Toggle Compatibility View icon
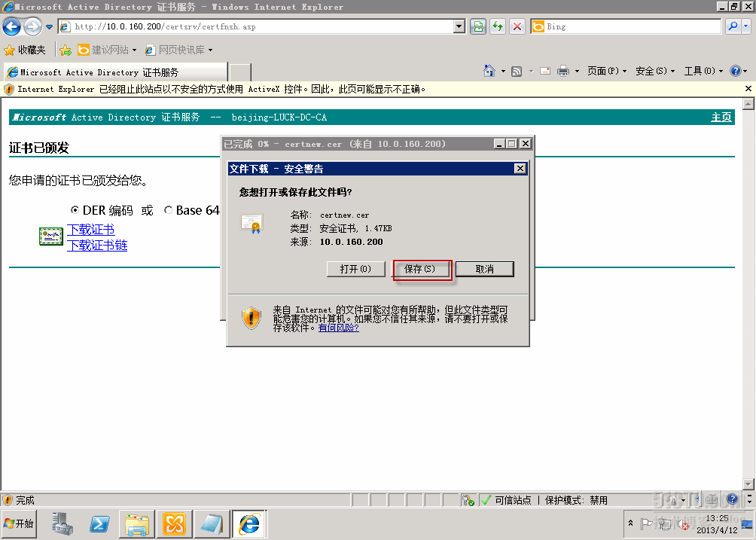This screenshot has width=756, height=540. point(478,26)
